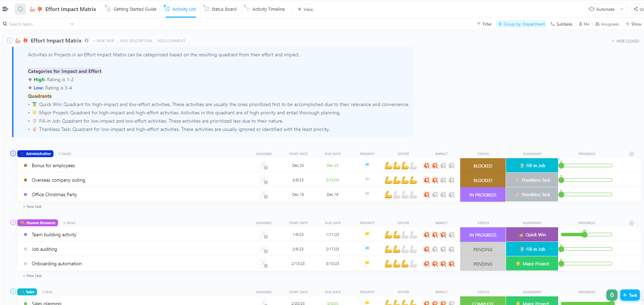Click assignee icon for Bonus for employees

tap(264, 166)
